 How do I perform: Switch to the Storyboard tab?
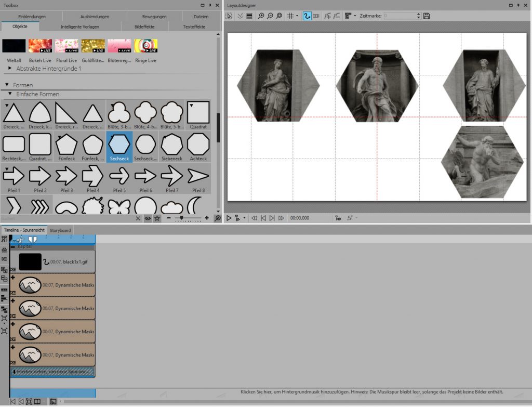click(x=60, y=230)
